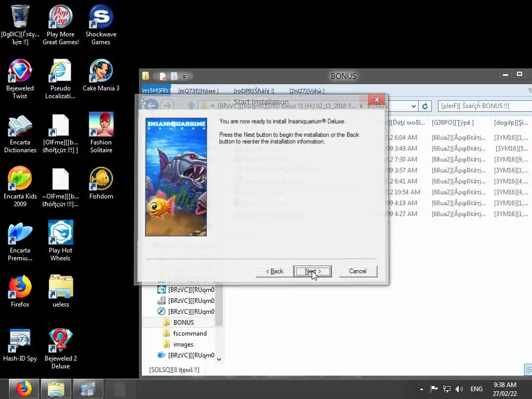The width and height of the screenshot is (532, 399).
Task: Click Firefox icon in taskbar
Action: coord(24,389)
